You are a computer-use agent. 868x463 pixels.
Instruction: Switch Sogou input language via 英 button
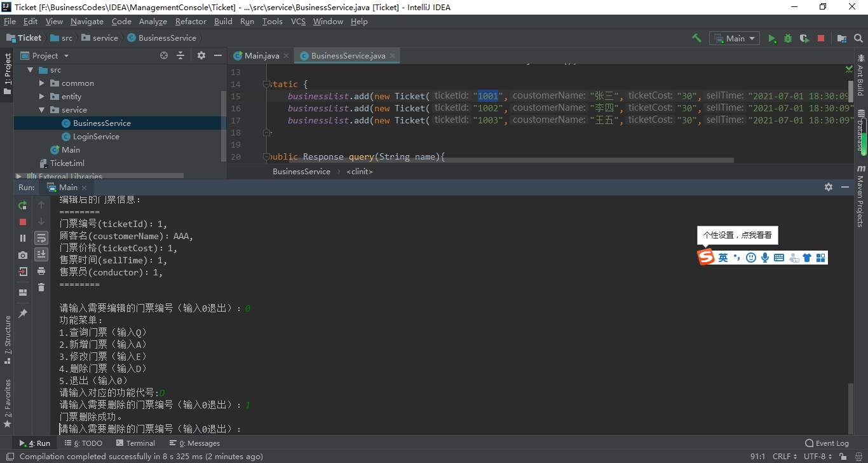coord(723,258)
